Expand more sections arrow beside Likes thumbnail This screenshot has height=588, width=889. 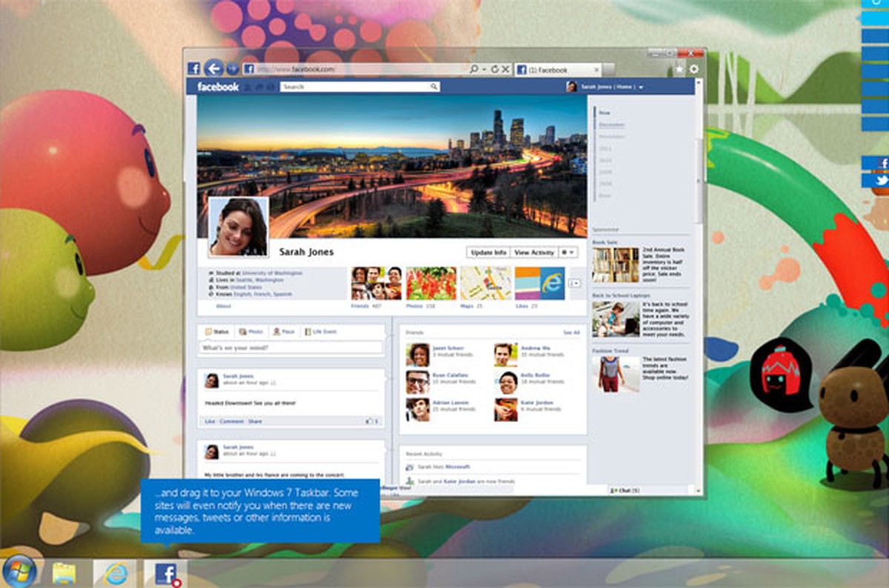(x=573, y=283)
